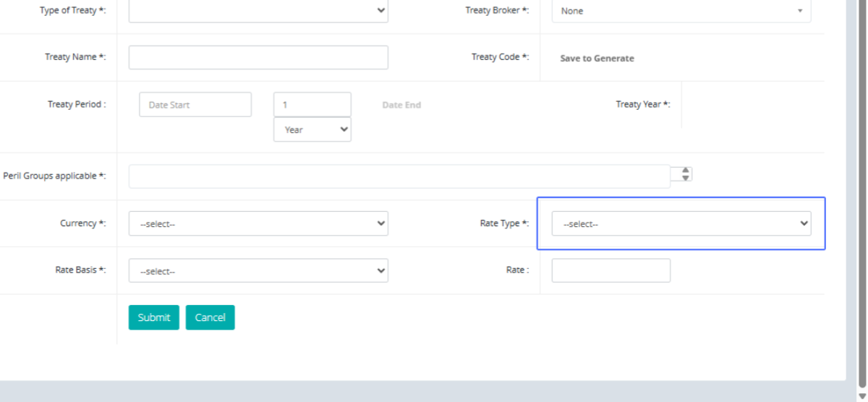Click the empty Treaty Year field

(752, 105)
